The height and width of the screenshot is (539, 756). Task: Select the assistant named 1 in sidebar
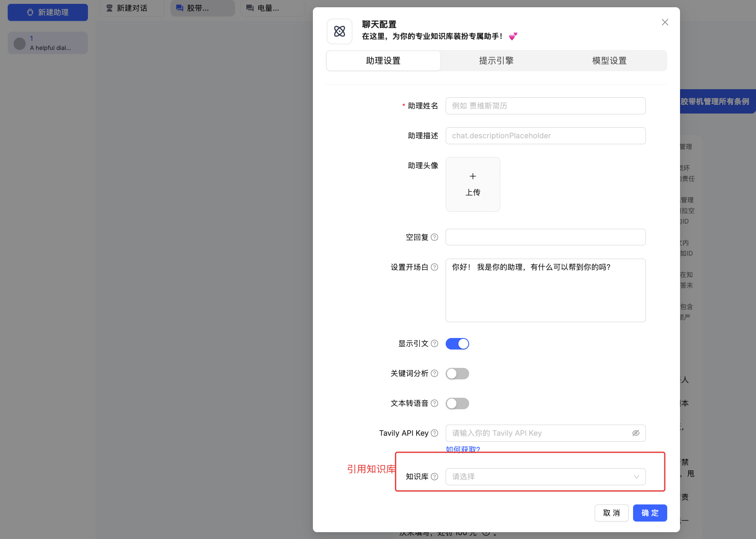(47, 42)
